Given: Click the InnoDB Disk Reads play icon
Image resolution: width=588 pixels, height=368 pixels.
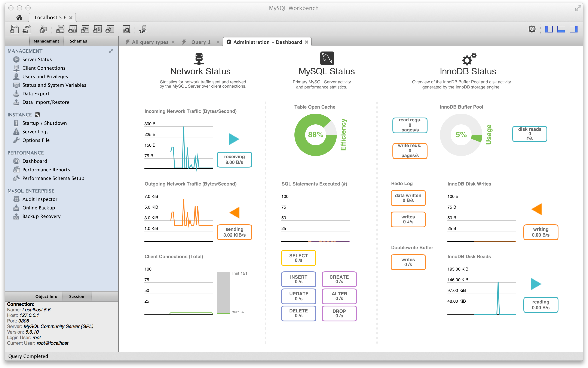Looking at the screenshot, I should [535, 284].
